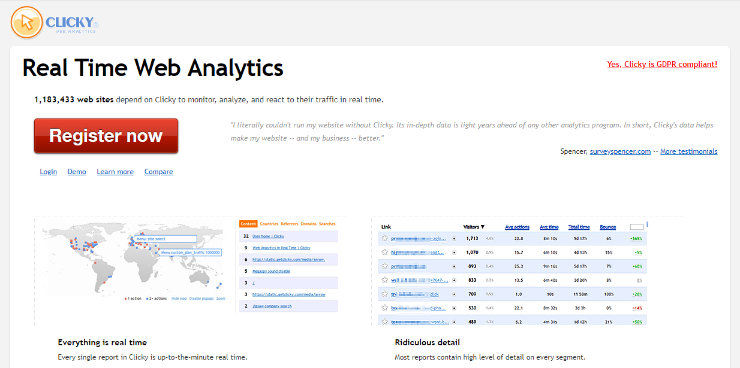Sort by Avg actions column header
The width and height of the screenshot is (740, 368).
point(517,227)
